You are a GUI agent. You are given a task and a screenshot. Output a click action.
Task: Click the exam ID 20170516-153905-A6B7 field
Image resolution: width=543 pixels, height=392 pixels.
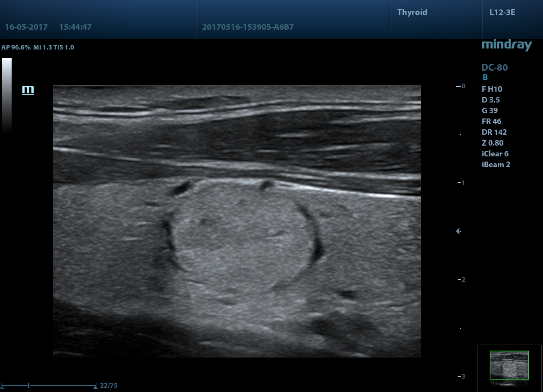(x=248, y=27)
